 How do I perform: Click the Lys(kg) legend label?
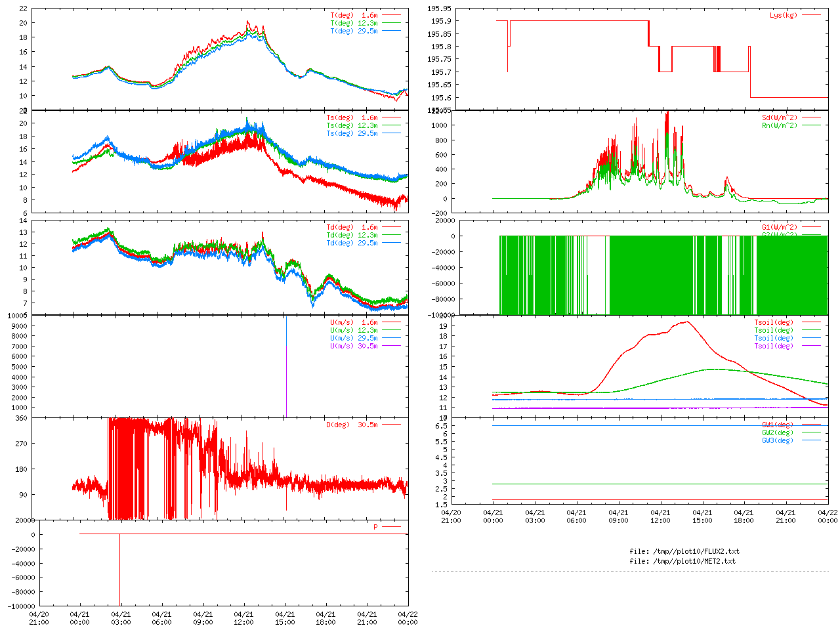tap(784, 15)
